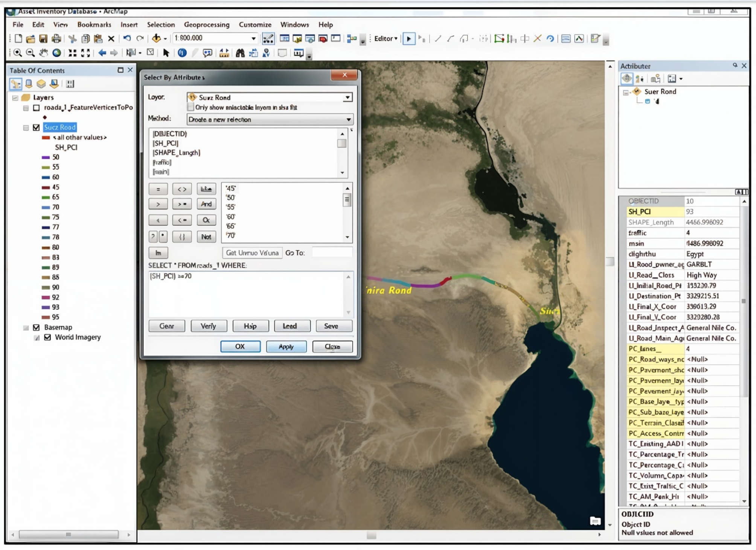Click the Zoom In magnifier tool

(x=17, y=53)
